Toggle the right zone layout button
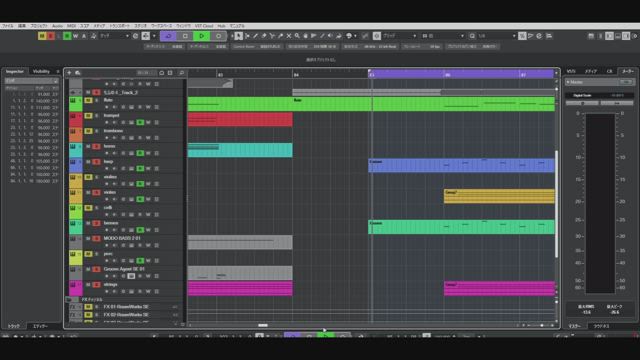This screenshot has height=360, width=640. (626, 36)
